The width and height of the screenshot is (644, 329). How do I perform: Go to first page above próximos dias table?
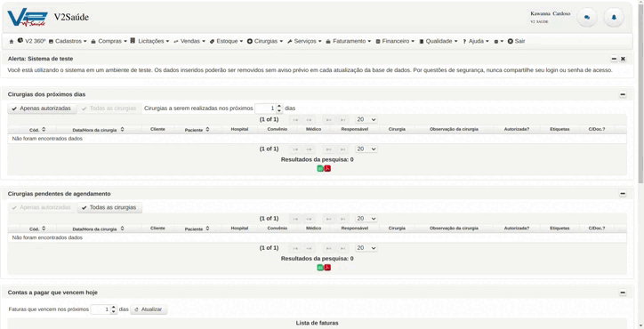[x=295, y=119]
